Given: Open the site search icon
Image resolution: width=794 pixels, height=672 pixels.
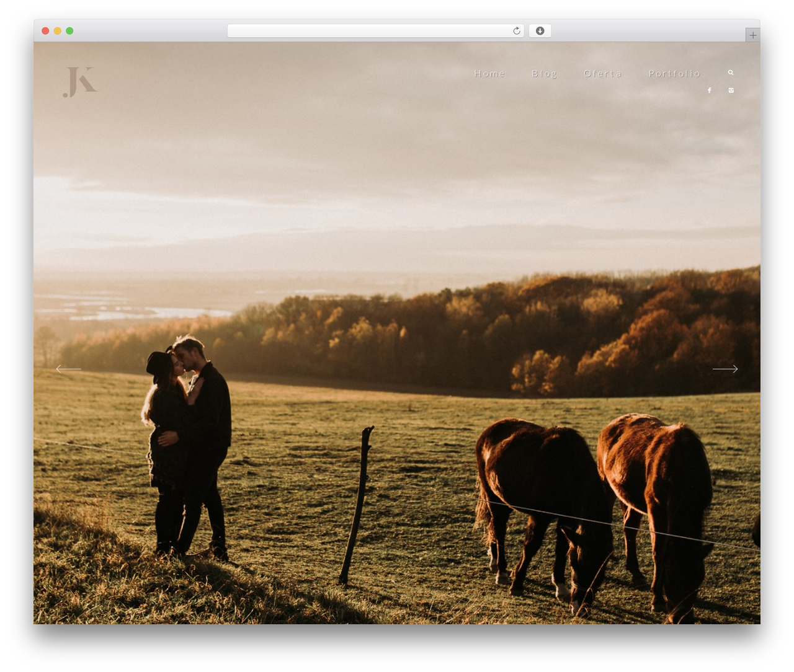Looking at the screenshot, I should [x=731, y=73].
